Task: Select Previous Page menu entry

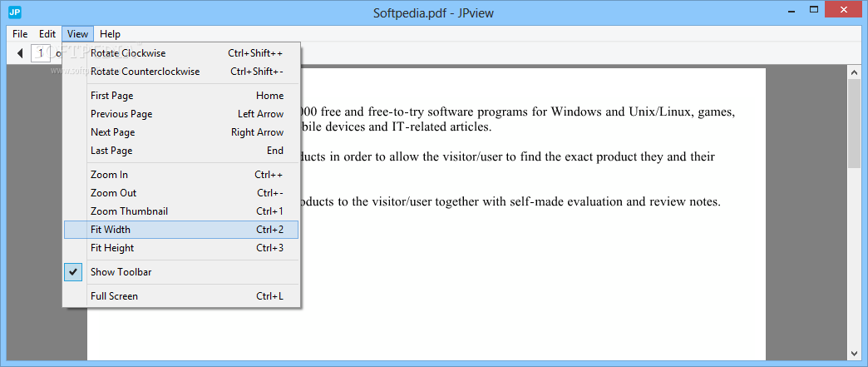Action: click(x=181, y=114)
